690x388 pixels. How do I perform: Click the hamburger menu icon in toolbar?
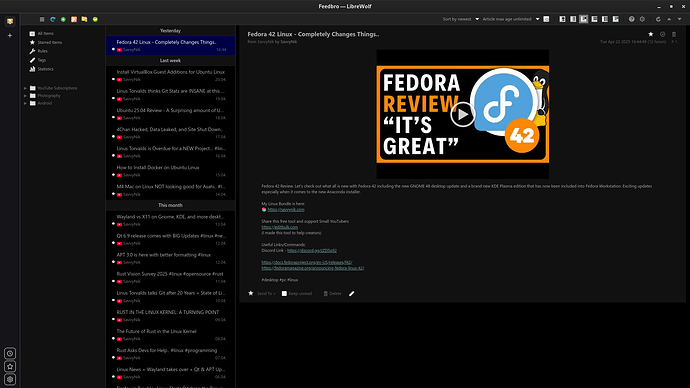coord(42,19)
